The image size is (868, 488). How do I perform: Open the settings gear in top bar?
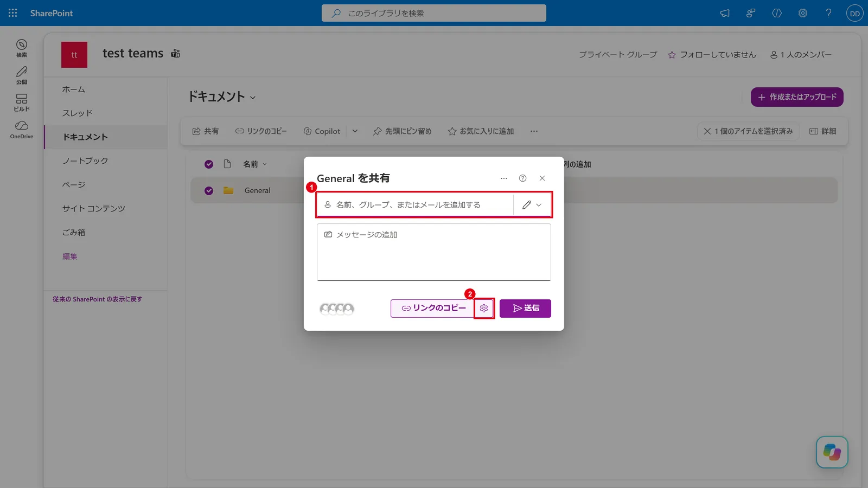803,13
